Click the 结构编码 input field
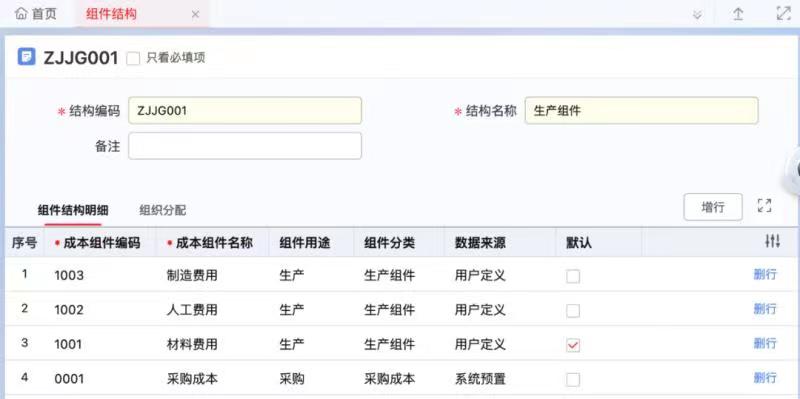This screenshot has height=399, width=800. tap(245, 110)
